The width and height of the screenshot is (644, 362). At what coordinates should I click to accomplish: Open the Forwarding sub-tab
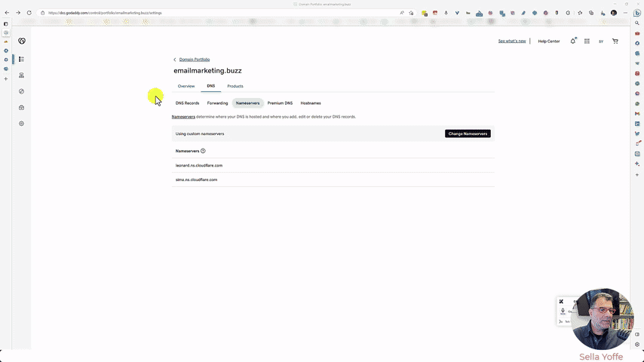(217, 103)
